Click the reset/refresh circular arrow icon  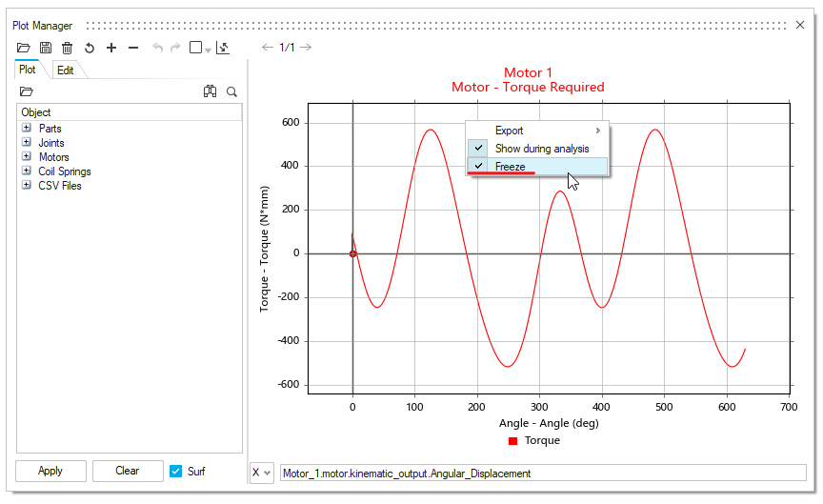pos(90,48)
